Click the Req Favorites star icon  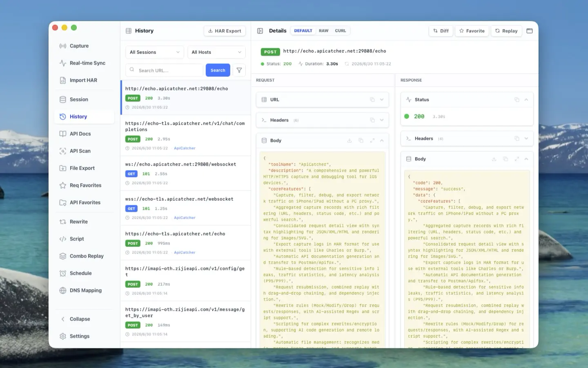pos(63,185)
